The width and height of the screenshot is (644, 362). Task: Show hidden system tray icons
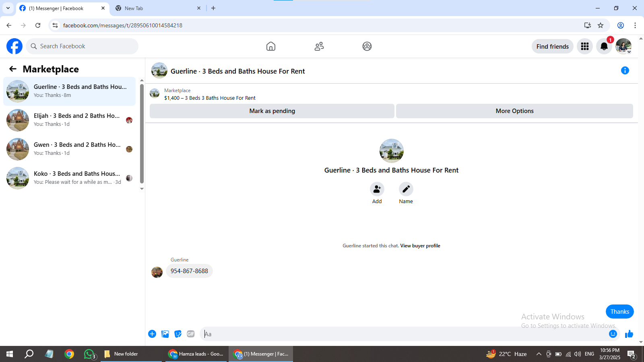539,354
